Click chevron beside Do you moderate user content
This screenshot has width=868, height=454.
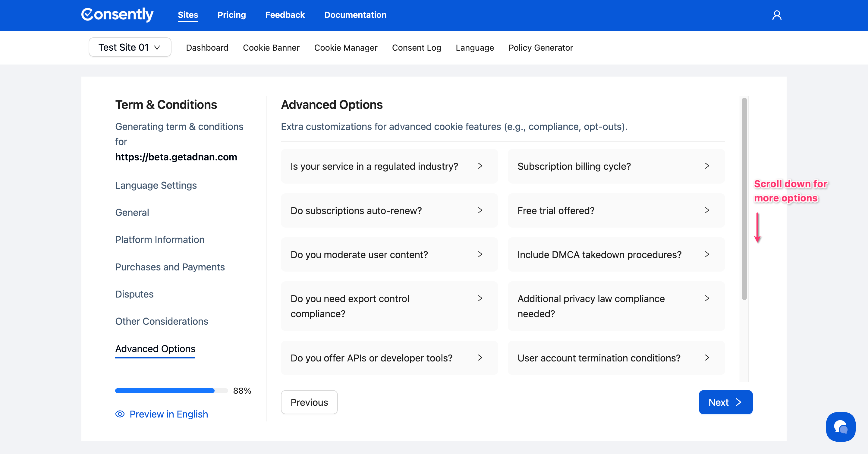[x=480, y=254]
